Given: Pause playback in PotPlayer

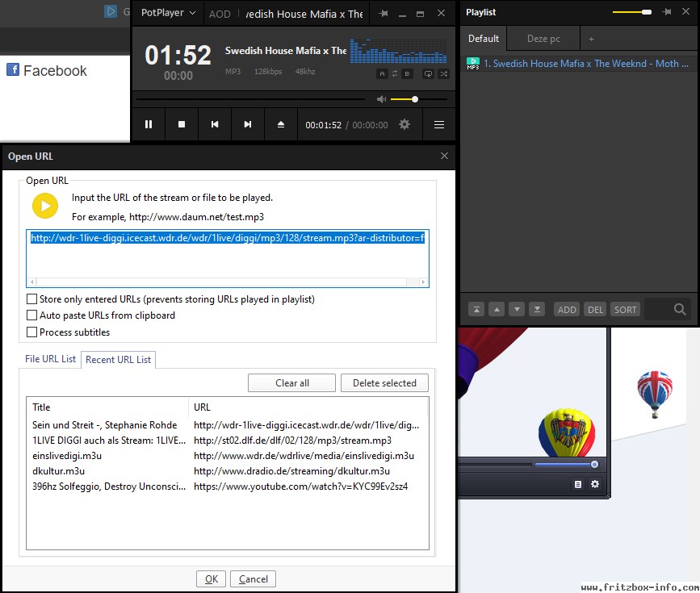Looking at the screenshot, I should [149, 124].
